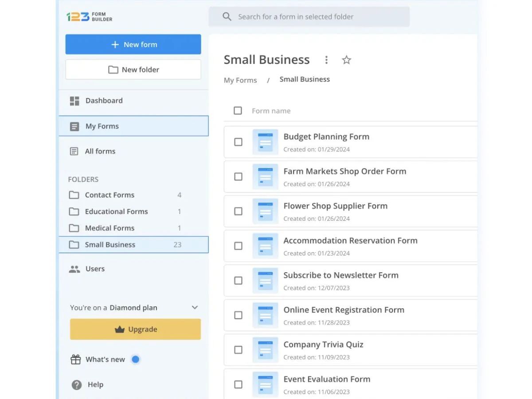Open the Small Business three-dot options menu

click(326, 60)
